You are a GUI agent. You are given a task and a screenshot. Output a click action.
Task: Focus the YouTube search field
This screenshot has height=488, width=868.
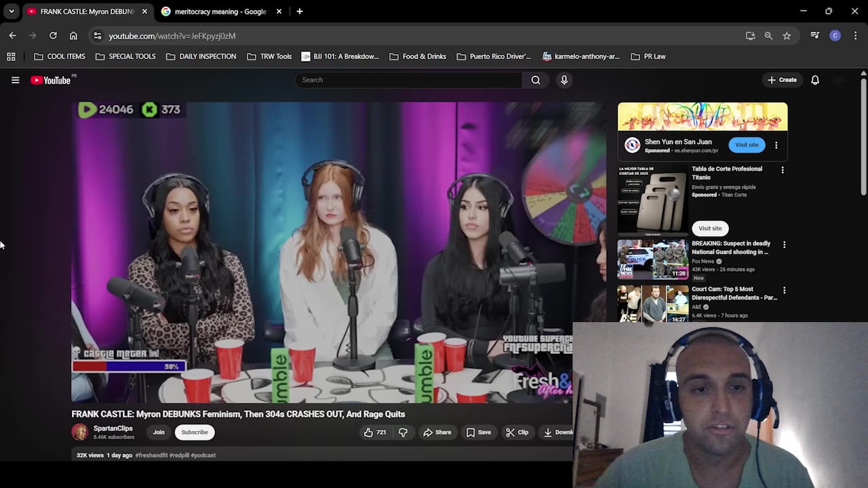point(409,80)
